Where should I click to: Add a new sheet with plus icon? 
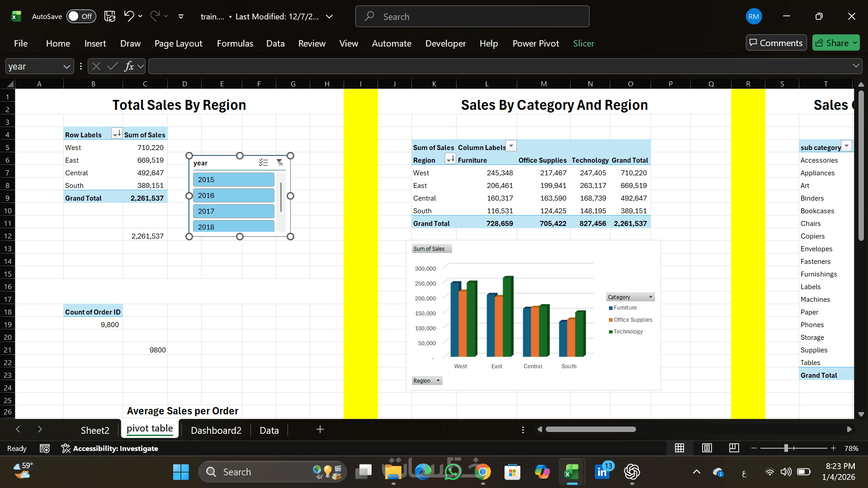click(x=320, y=429)
